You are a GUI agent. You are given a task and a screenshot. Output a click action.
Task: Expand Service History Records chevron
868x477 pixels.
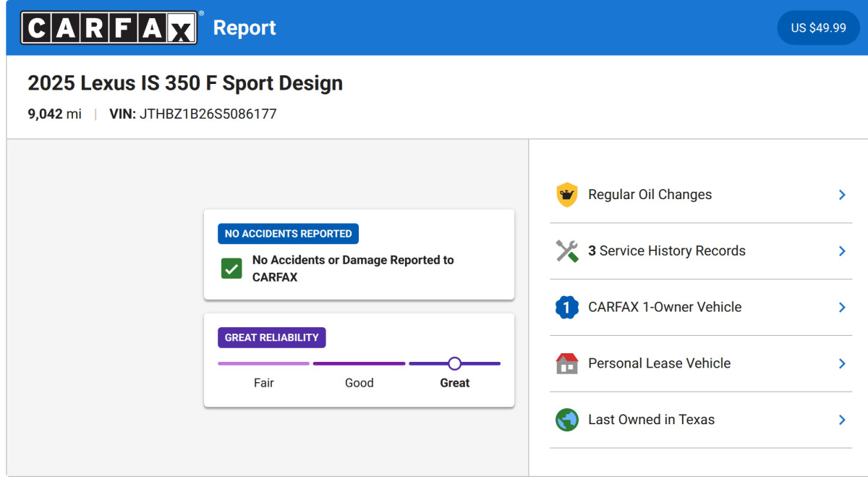[x=842, y=251]
